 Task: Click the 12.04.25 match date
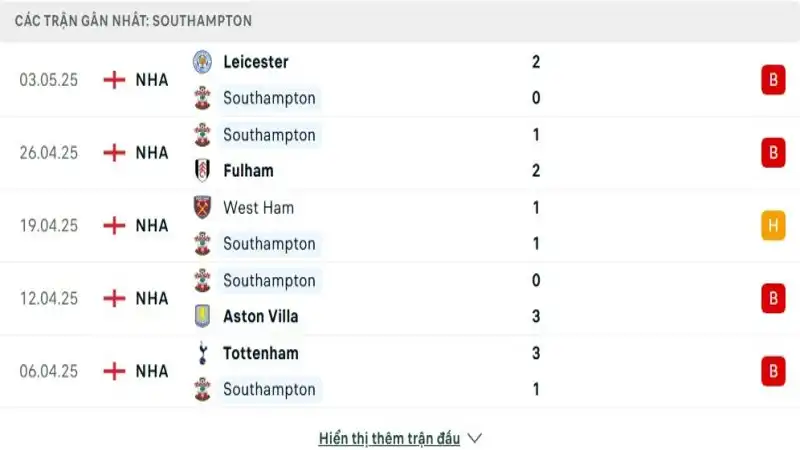click(50, 298)
